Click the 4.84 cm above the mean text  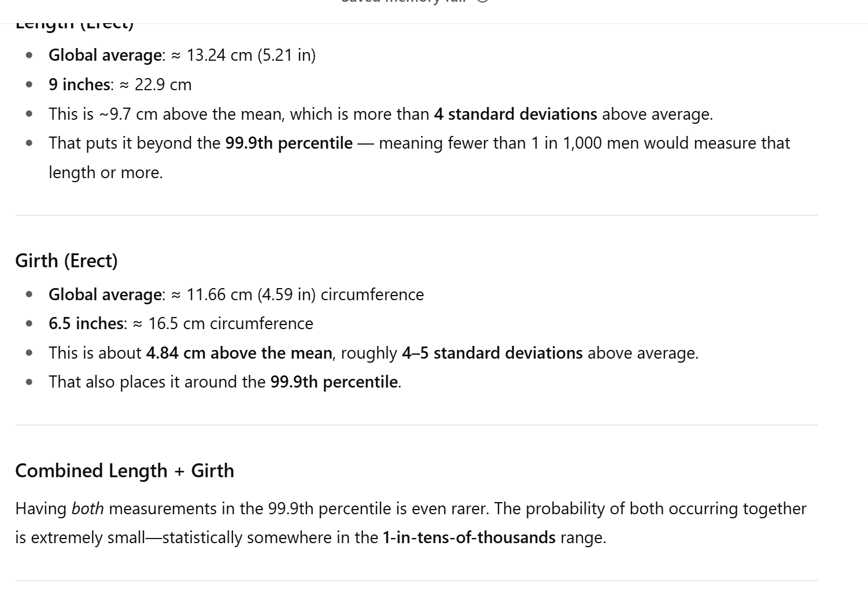pyautogui.click(x=239, y=353)
